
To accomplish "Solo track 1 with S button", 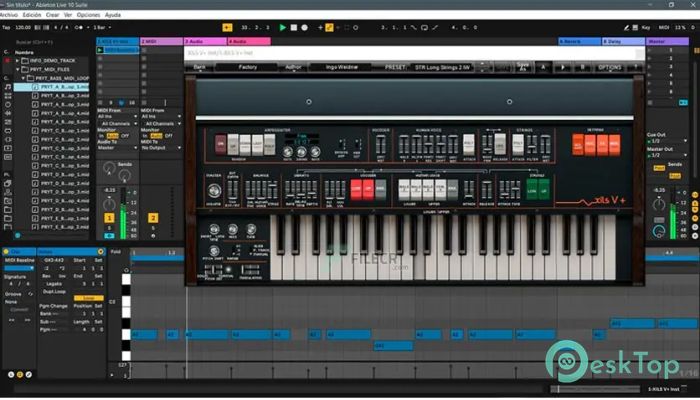I will [x=109, y=228].
